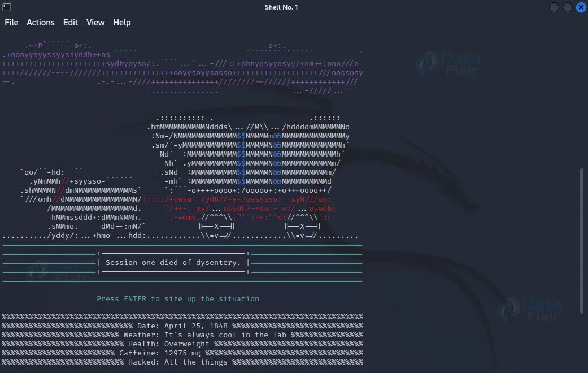Image resolution: width=588 pixels, height=373 pixels.
Task: Click the 'Shell No. 1' window title
Action: click(x=281, y=7)
